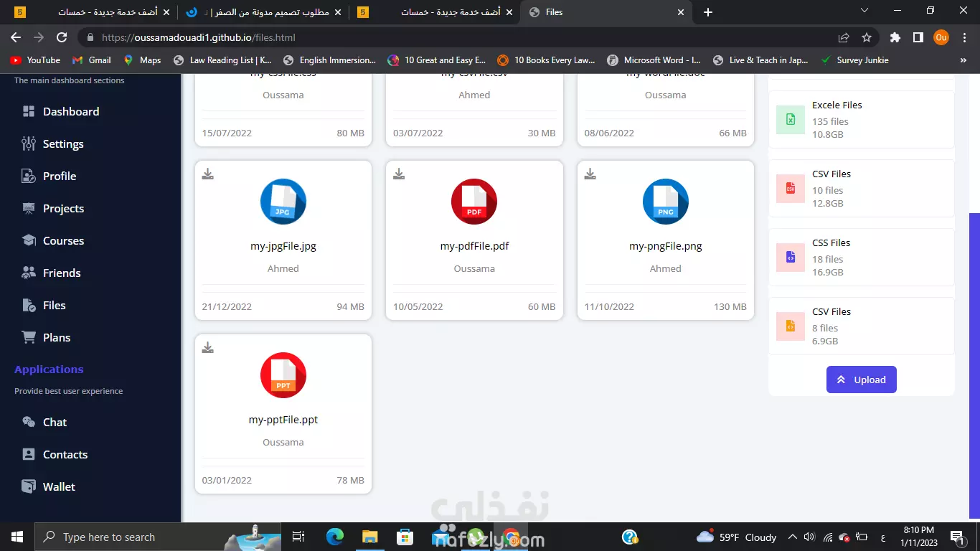Image resolution: width=980 pixels, height=551 pixels.
Task: Download my-pdfFile.pdf via its download icon
Action: [399, 174]
